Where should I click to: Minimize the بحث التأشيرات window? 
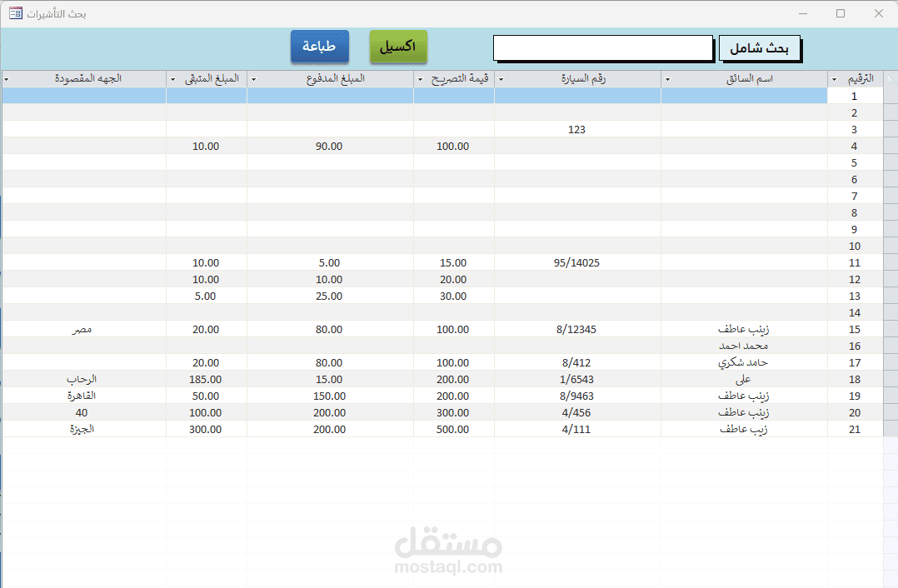point(803,13)
